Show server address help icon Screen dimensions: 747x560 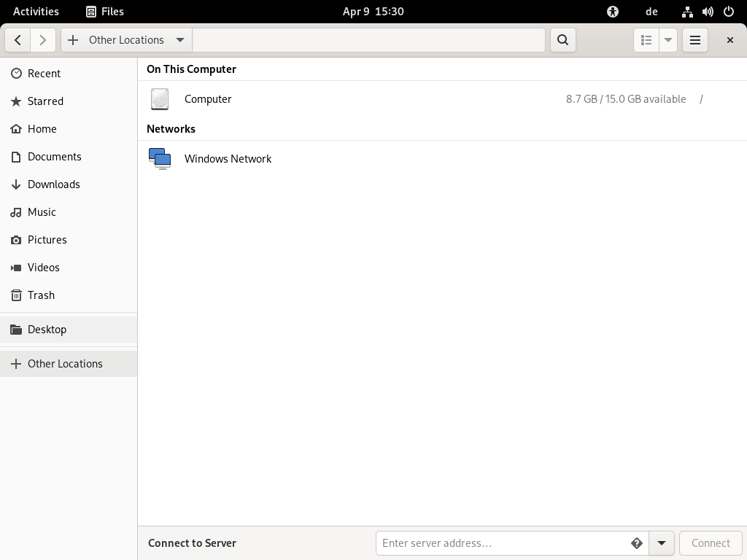(x=637, y=543)
